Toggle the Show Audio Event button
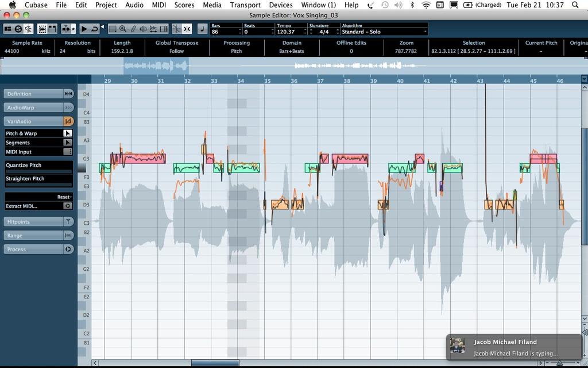Image resolution: width=588 pixels, height=368 pixels. tap(42, 29)
